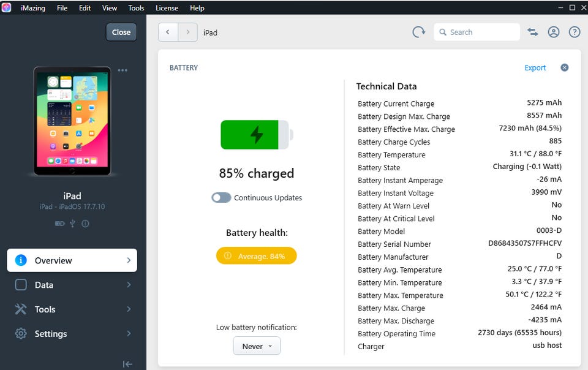Click the -4235 mA max discharge value
The width and height of the screenshot is (588, 370).
point(545,320)
